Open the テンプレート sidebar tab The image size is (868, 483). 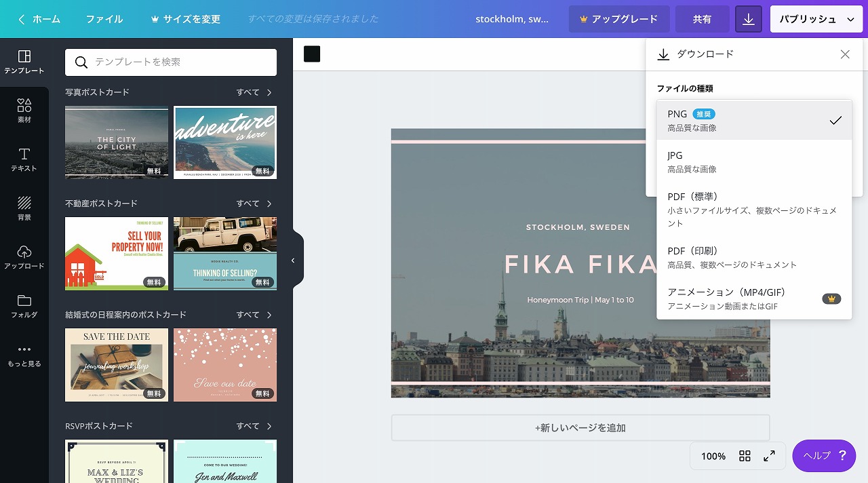click(x=24, y=62)
